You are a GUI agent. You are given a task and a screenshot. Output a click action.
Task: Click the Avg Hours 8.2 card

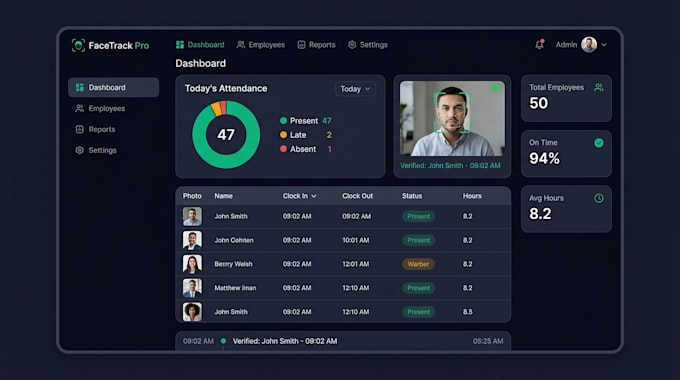pyautogui.click(x=566, y=209)
